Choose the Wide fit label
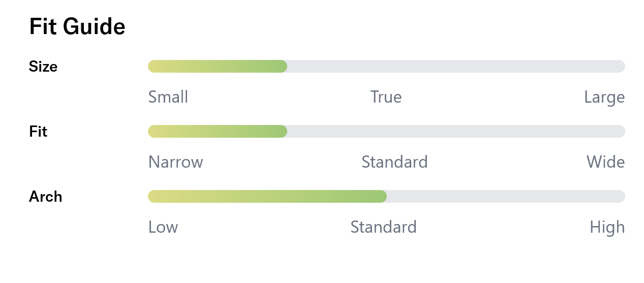The height and width of the screenshot is (283, 644). coord(605,162)
